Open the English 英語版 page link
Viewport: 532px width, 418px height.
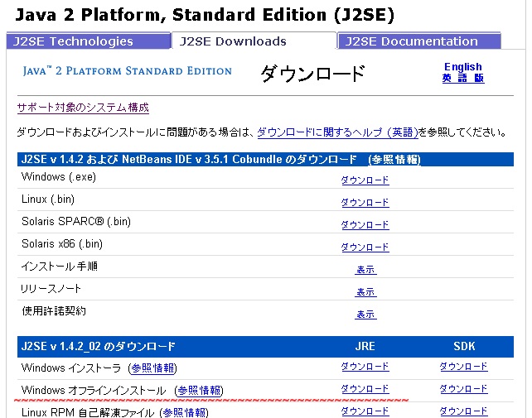(x=463, y=72)
